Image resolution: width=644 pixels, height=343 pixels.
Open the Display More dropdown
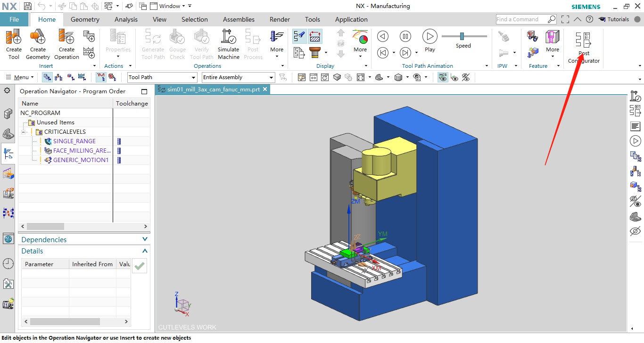(360, 44)
